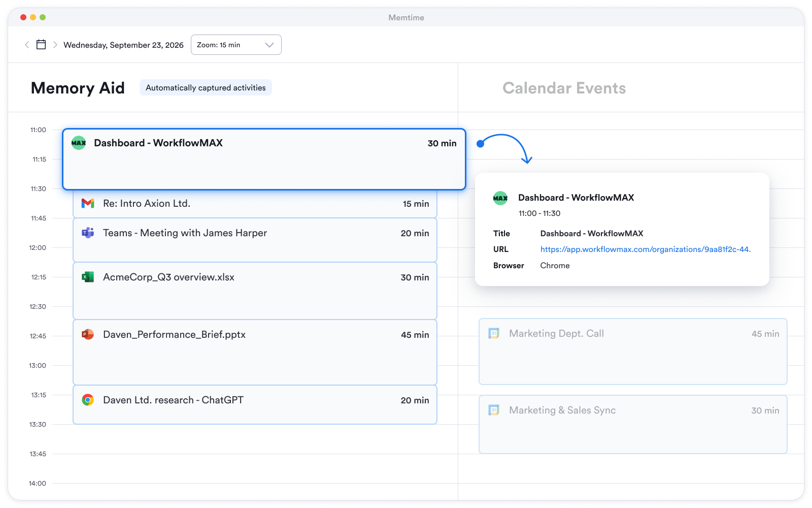Click the Google Calendar icon on Marketing & Sales Sync
812x508 pixels.
point(494,410)
